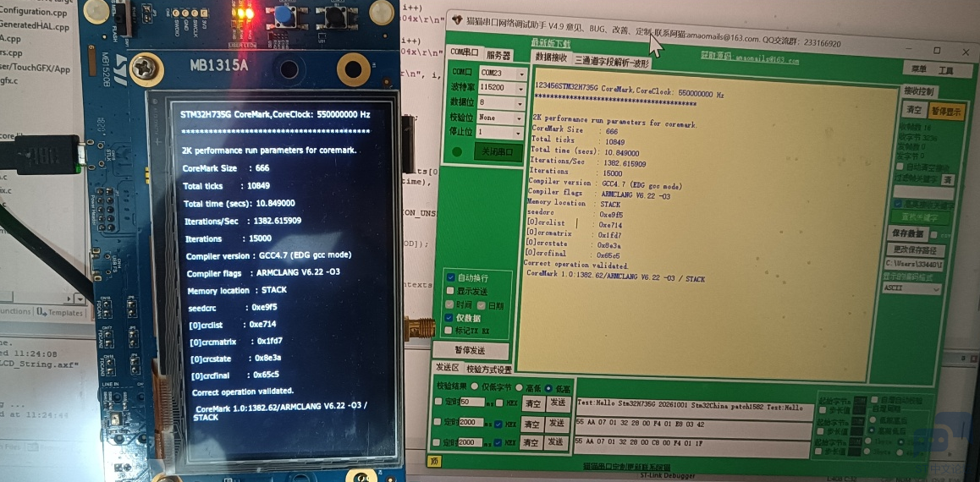
Task: Open the 校验方式设置 tab
Action: 489,369
